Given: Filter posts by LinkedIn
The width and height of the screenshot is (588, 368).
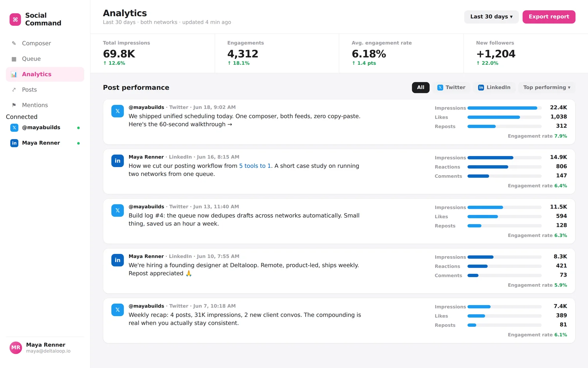Looking at the screenshot, I should tap(494, 88).
